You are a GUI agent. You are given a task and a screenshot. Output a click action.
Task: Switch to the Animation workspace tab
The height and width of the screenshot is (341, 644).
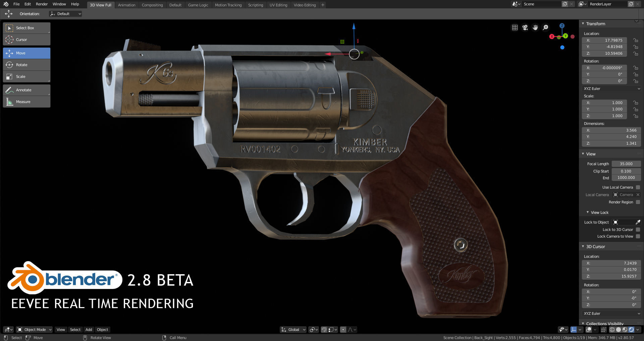click(126, 5)
